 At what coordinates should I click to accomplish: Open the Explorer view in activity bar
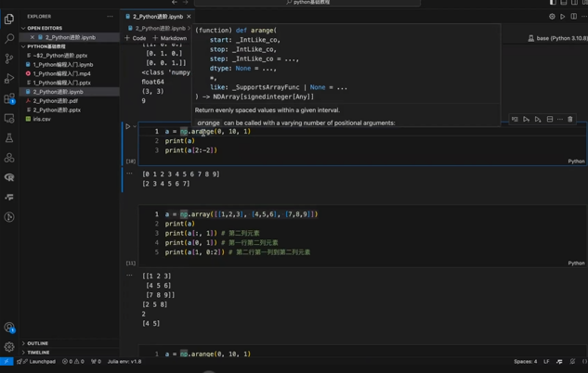(9, 19)
